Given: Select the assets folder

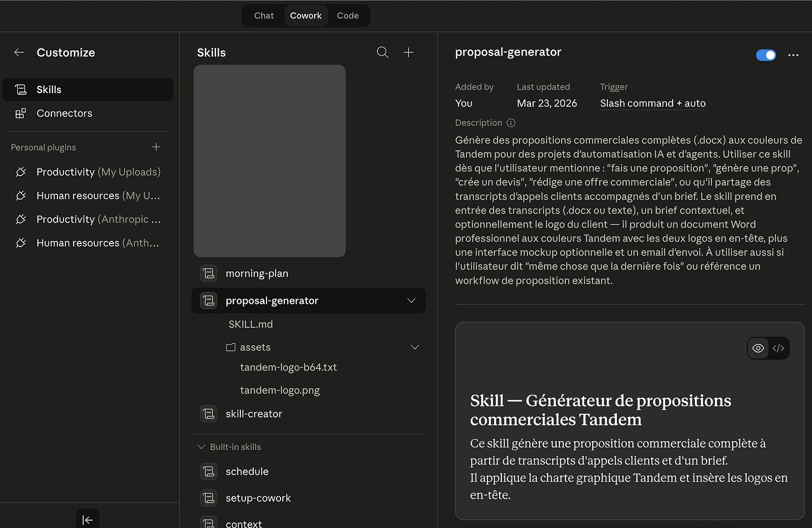Looking at the screenshot, I should pos(249,347).
